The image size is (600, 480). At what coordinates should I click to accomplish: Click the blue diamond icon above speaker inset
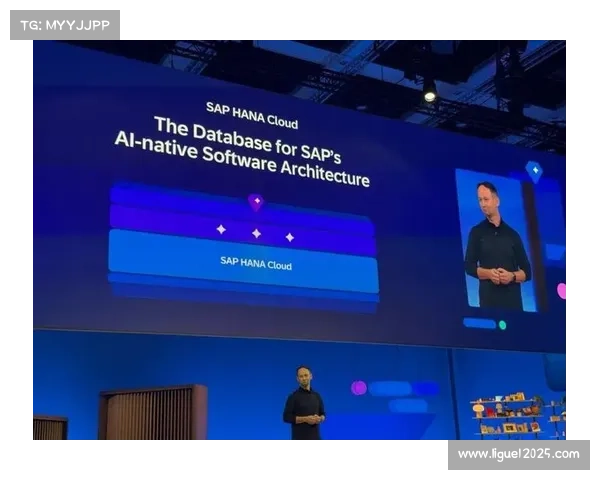pyautogui.click(x=534, y=170)
